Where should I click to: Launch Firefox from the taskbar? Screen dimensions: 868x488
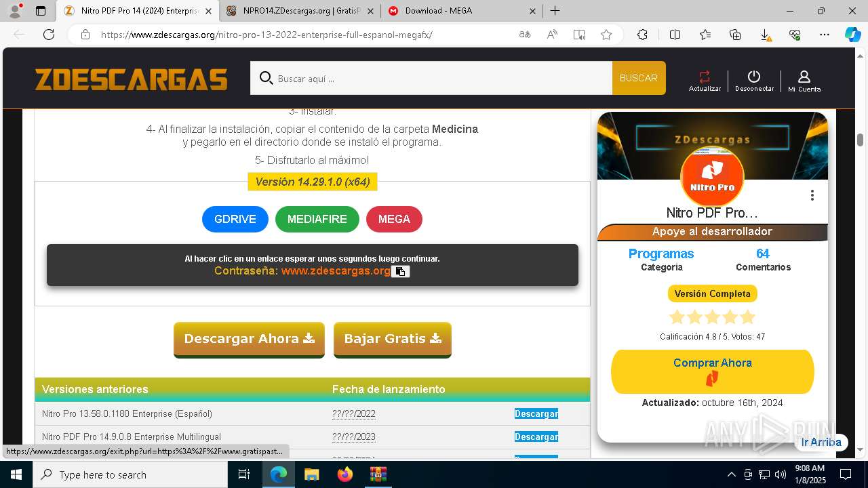(345, 474)
